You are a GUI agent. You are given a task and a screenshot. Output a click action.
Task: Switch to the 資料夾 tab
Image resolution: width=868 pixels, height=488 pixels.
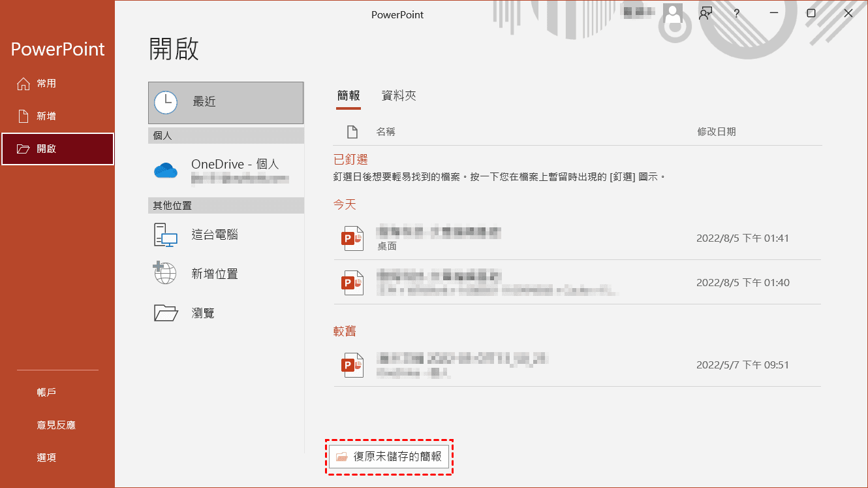tap(399, 96)
